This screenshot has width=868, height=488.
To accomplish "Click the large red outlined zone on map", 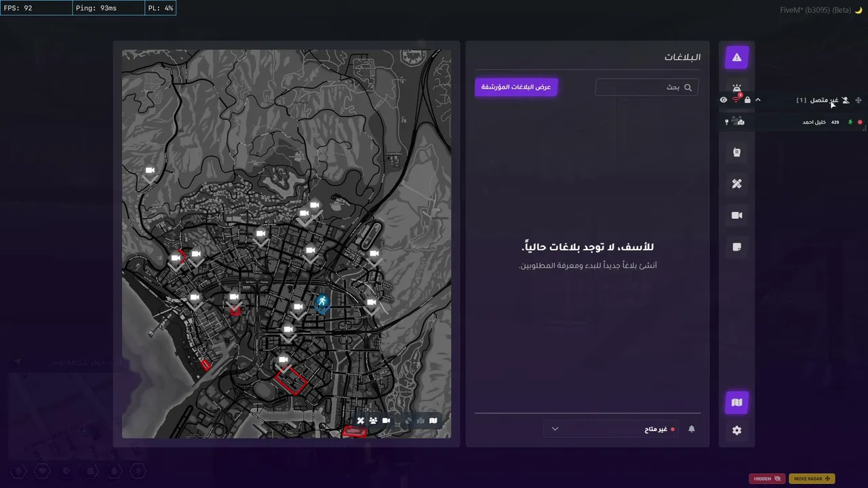I will [x=292, y=380].
